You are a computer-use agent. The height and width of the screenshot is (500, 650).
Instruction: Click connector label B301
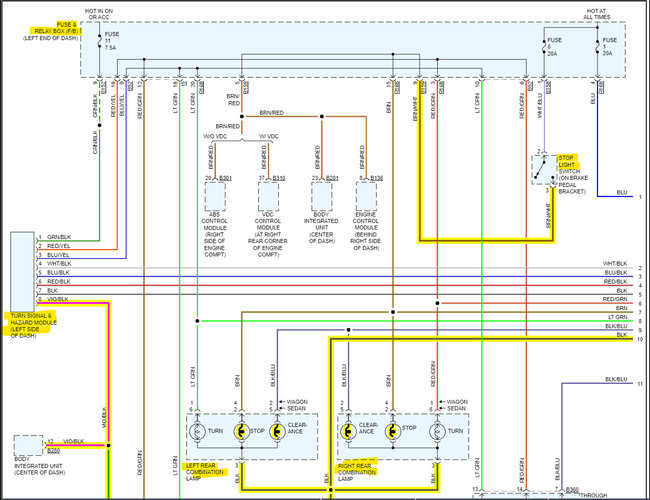coord(225,178)
